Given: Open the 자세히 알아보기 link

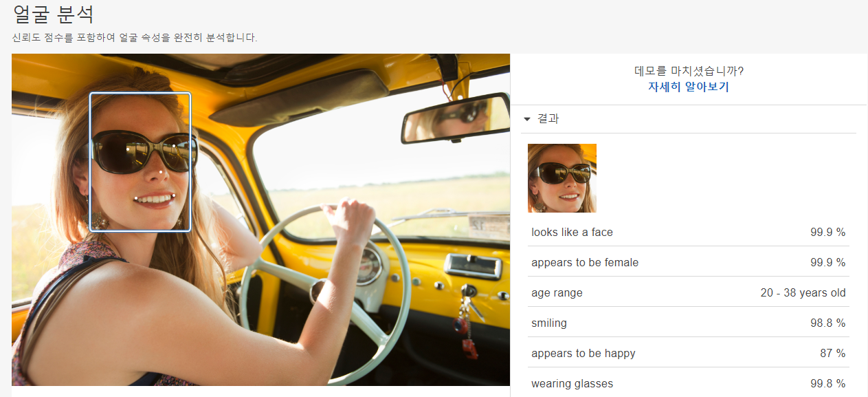Looking at the screenshot, I should point(689,87).
